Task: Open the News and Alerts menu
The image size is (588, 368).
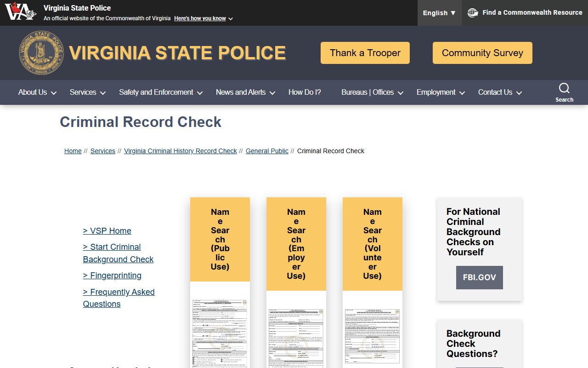Action: point(241,92)
